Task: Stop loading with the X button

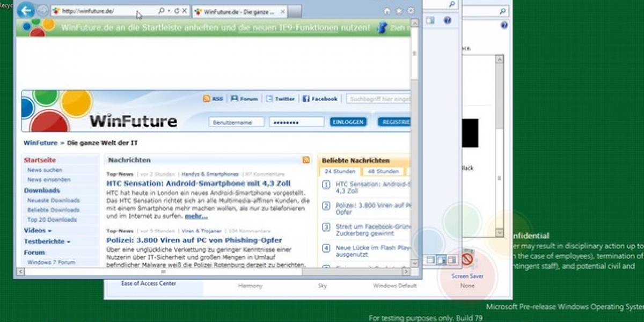Action: (x=185, y=11)
